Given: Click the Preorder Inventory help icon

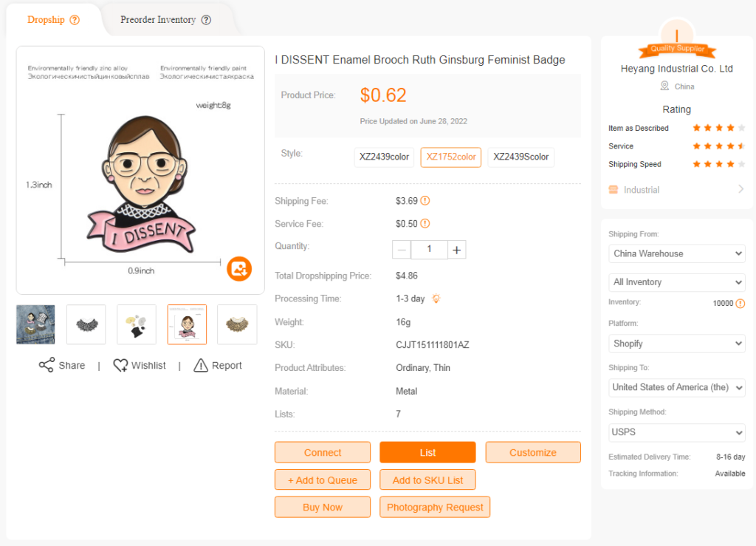Looking at the screenshot, I should click(206, 20).
